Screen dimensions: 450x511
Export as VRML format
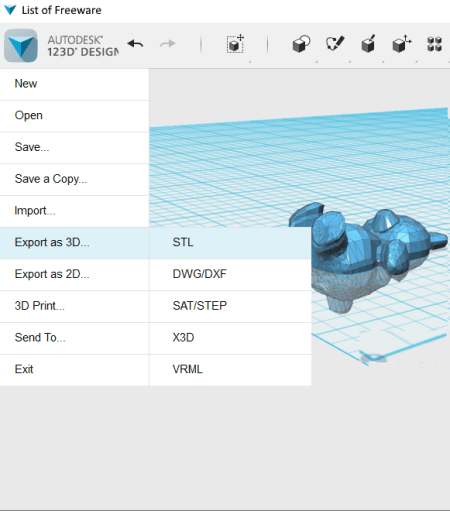pos(230,370)
